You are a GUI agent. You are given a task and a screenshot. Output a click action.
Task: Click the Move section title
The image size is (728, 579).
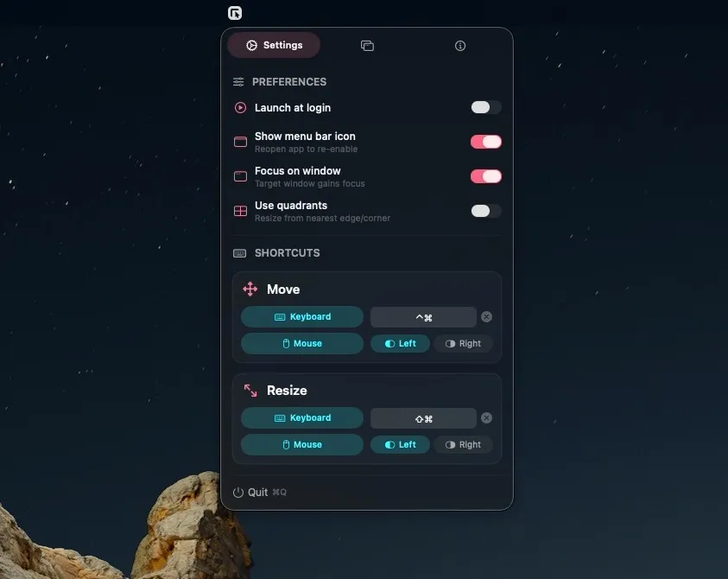point(283,289)
